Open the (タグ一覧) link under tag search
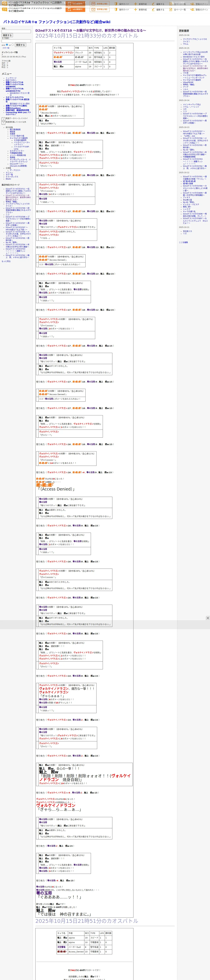The height and width of the screenshot is (980, 210). click(x=6, y=48)
